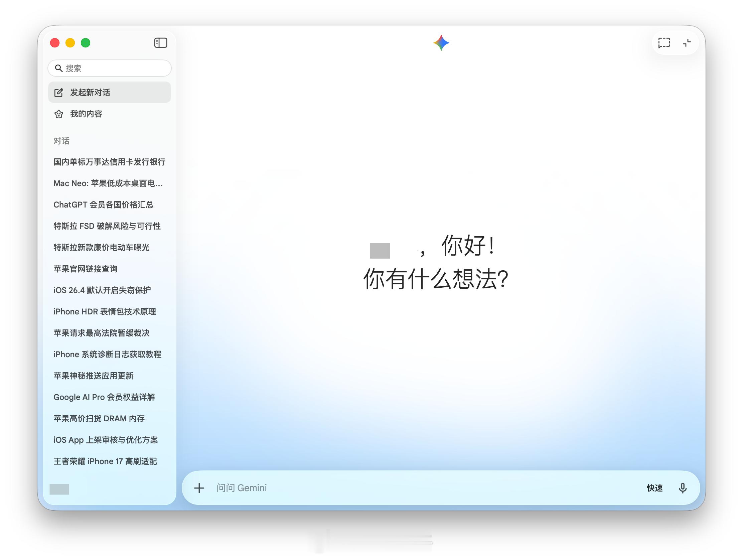Open conversation 'ChatGPT 会员各国价格汇总'
Screen dimensions: 743x560
(x=104, y=205)
